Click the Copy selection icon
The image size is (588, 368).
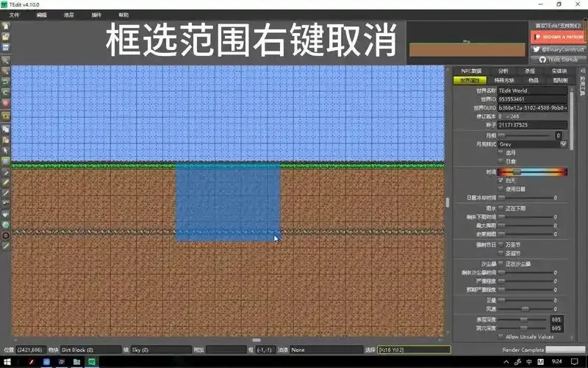point(5,130)
